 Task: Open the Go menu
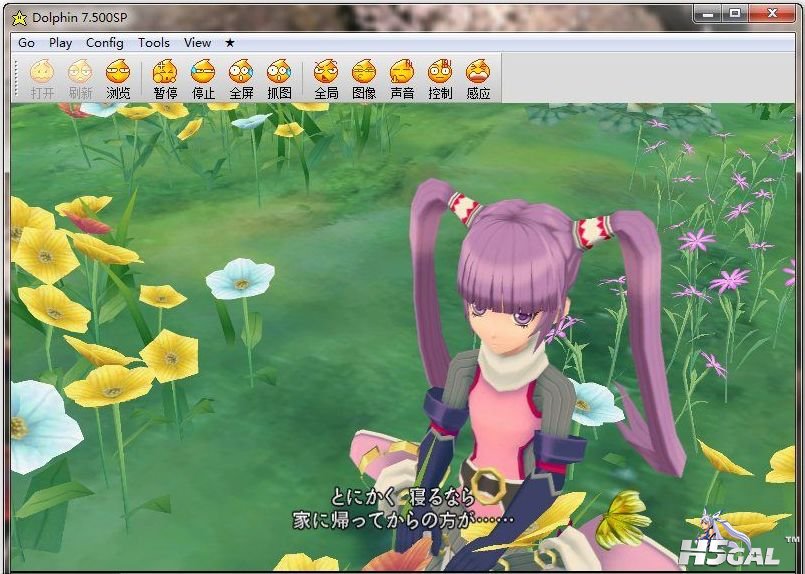(26, 43)
